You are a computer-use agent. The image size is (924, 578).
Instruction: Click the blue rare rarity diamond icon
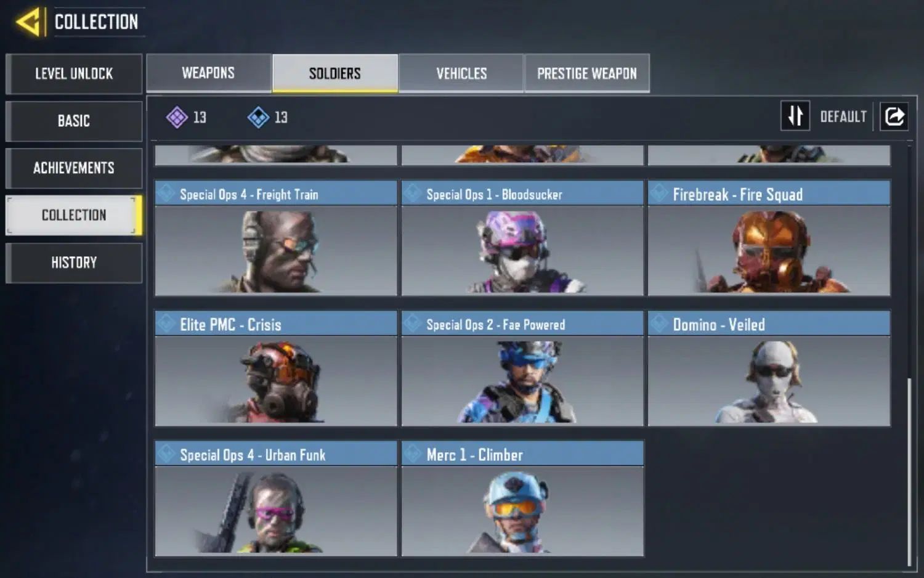tap(258, 117)
